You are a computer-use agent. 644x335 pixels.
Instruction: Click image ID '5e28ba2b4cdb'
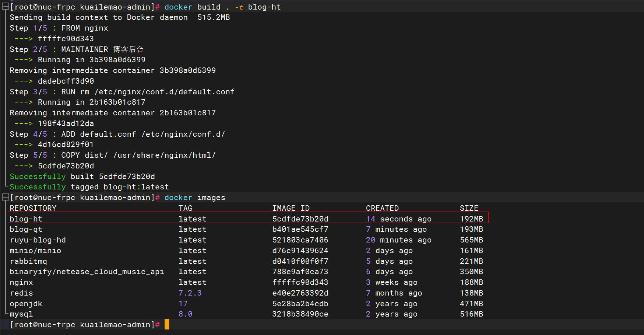(300, 304)
